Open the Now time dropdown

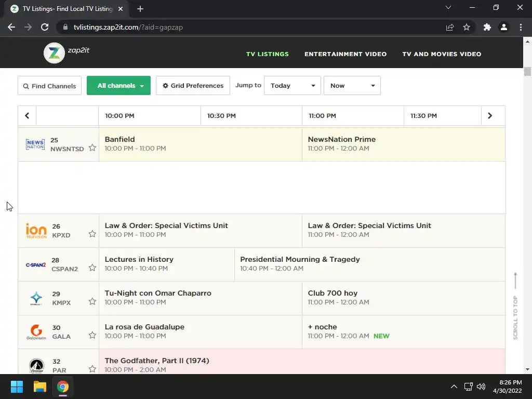(x=352, y=86)
